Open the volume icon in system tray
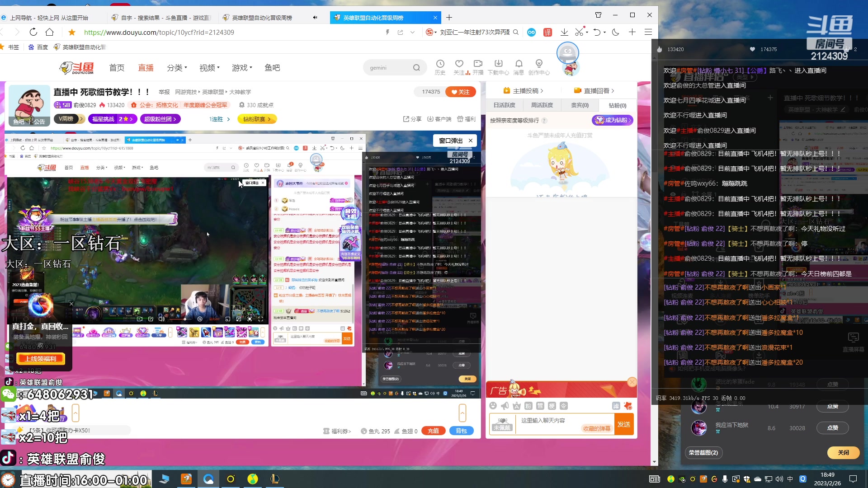This screenshot has height=488, width=868. click(779, 479)
